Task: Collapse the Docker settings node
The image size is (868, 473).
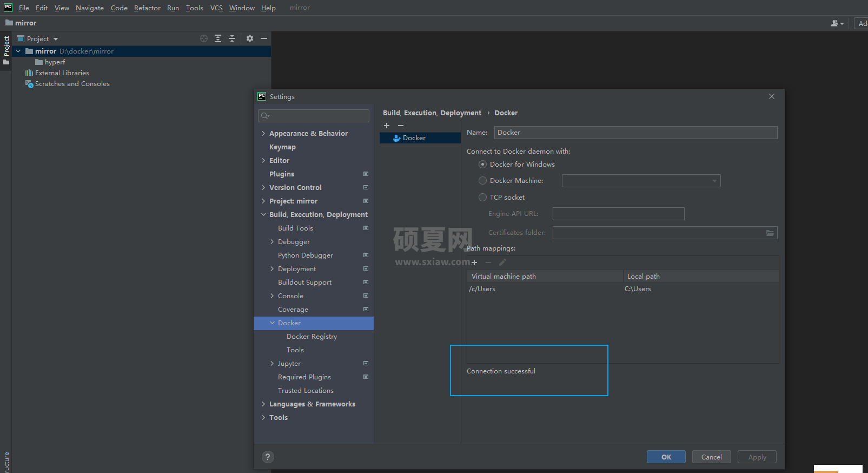Action: click(272, 323)
